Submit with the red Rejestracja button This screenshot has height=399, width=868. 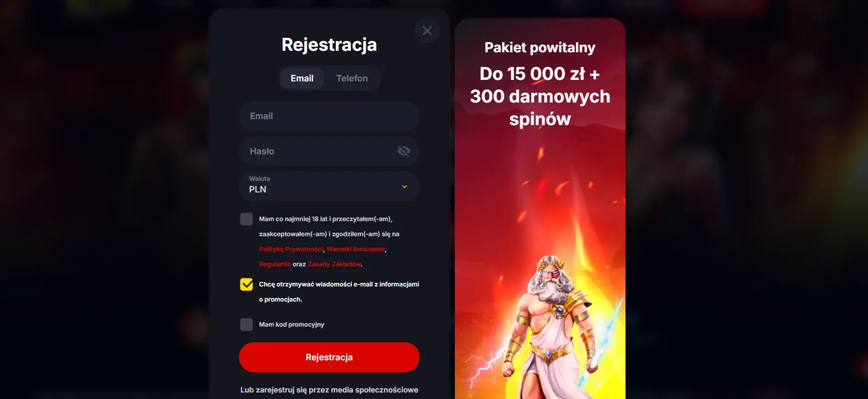(329, 357)
